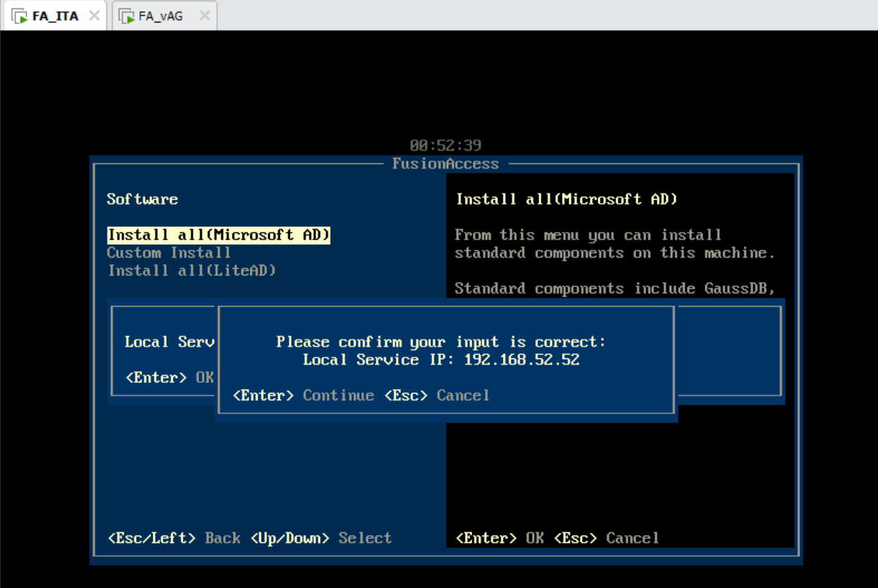
Task: Click the FA_ITA tab VM icon
Action: 19,17
